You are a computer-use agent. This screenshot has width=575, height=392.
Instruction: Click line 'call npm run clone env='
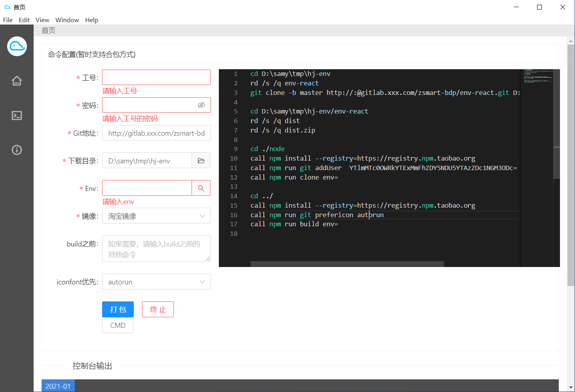294,177
